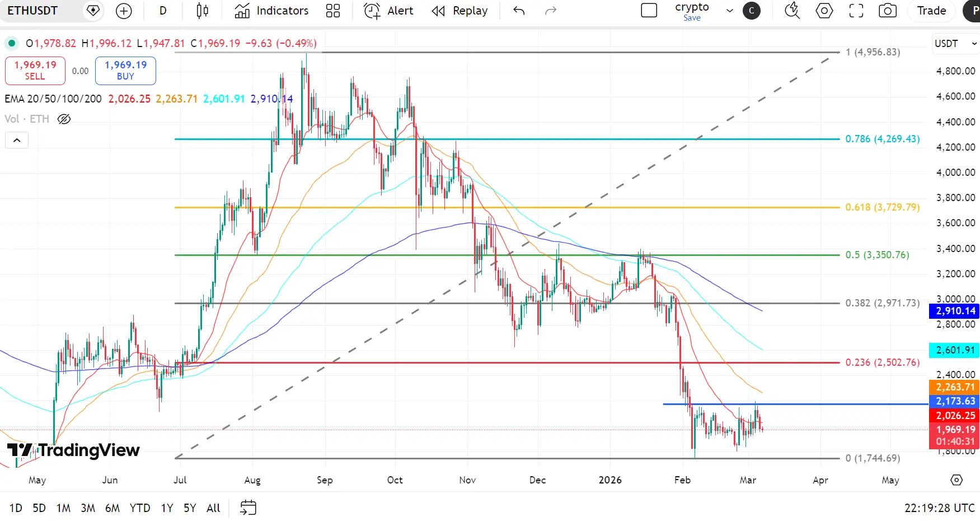Open the go-to-date calendar icon

(248, 508)
